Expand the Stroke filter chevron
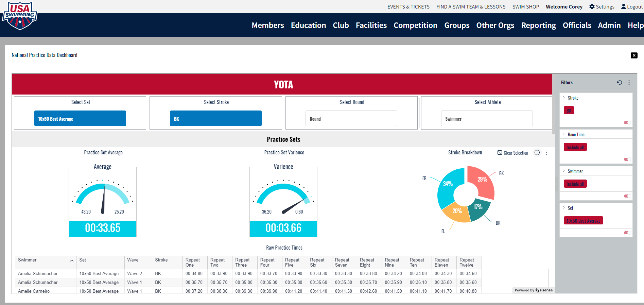 click(x=564, y=98)
